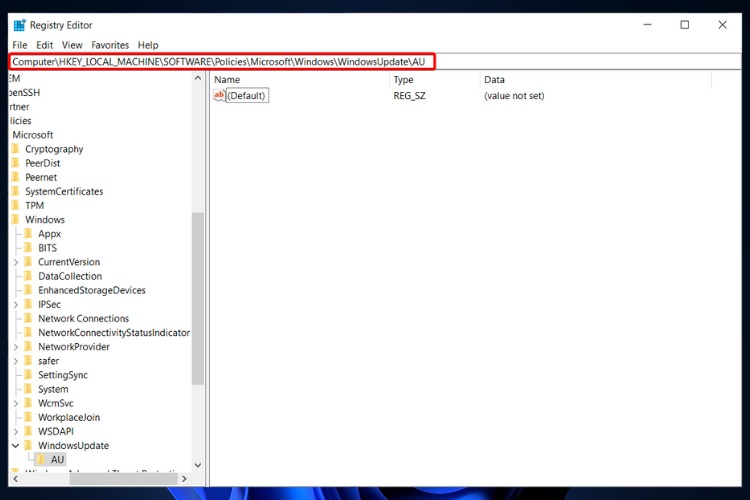Expand the WcmSvc key
Viewport: 750px width, 500px height.
[15, 403]
